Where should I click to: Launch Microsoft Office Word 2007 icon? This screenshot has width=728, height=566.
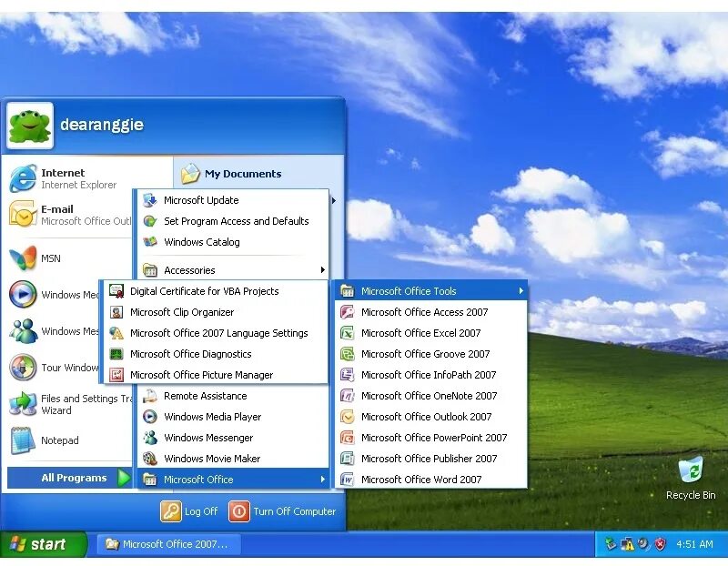348,480
